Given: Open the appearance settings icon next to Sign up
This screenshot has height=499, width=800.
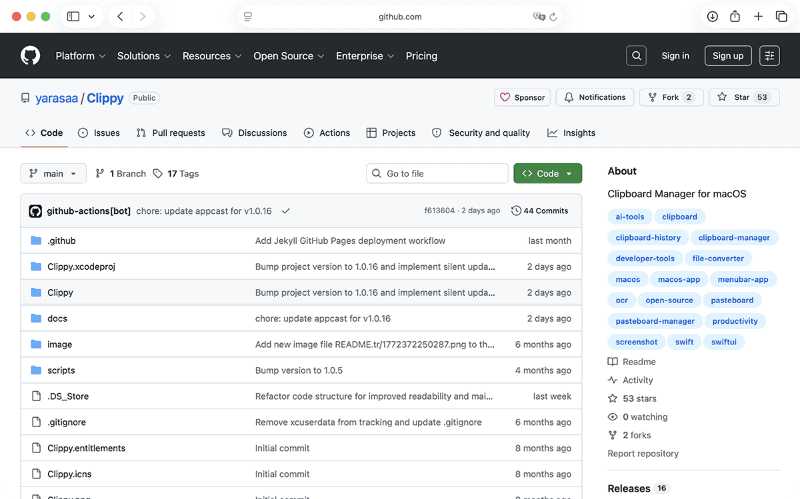Looking at the screenshot, I should 769,56.
